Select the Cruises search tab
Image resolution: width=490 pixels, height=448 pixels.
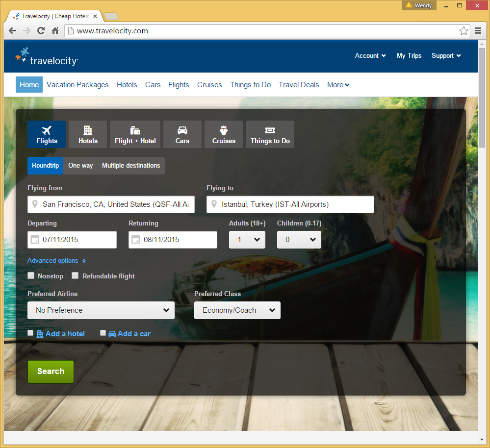[224, 134]
